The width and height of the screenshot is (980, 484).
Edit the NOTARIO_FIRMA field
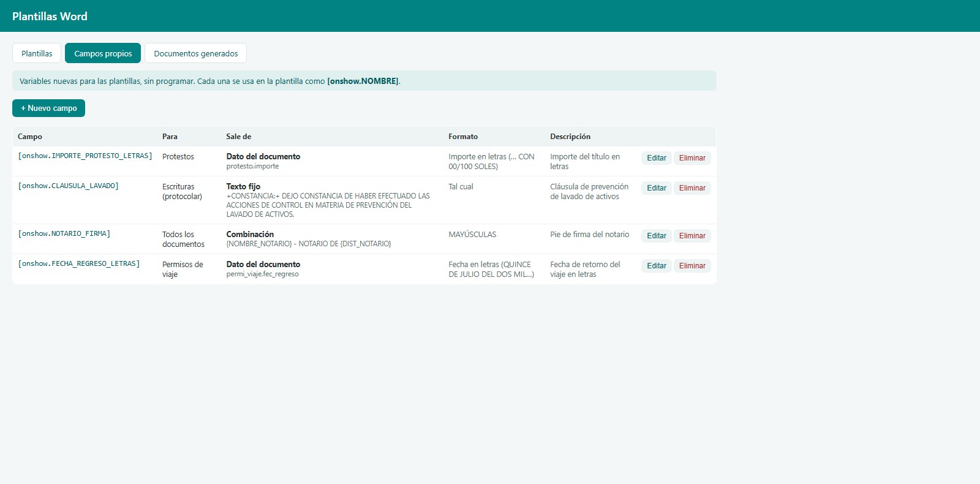click(x=657, y=236)
